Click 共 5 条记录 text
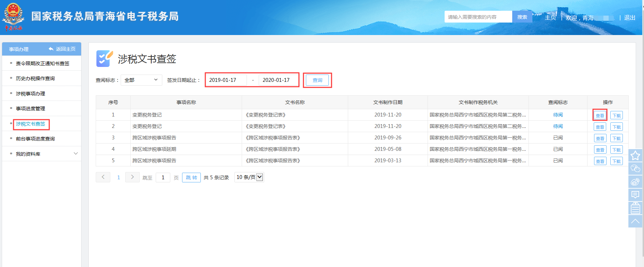This screenshot has width=644, height=267. 216,178
